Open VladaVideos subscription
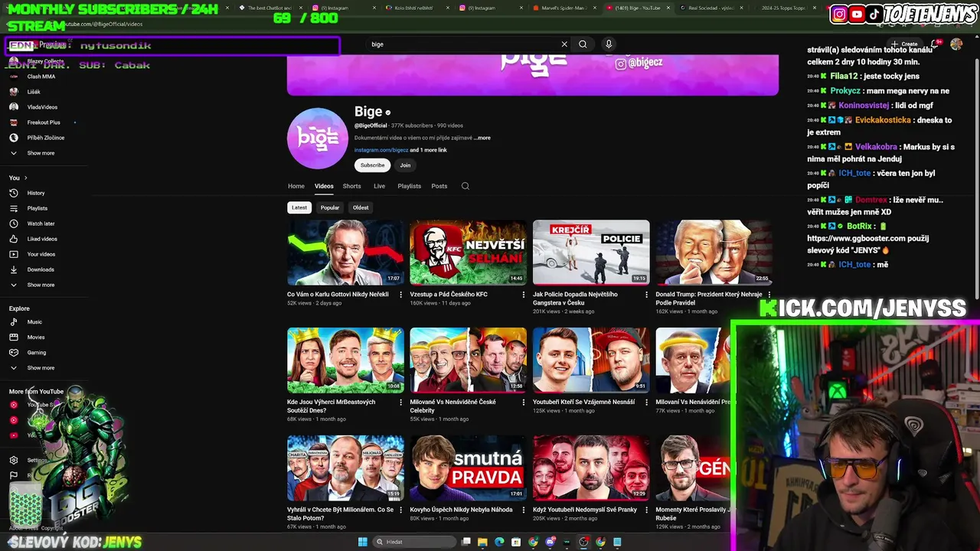Screen dimensions: 980x551 click(42, 107)
